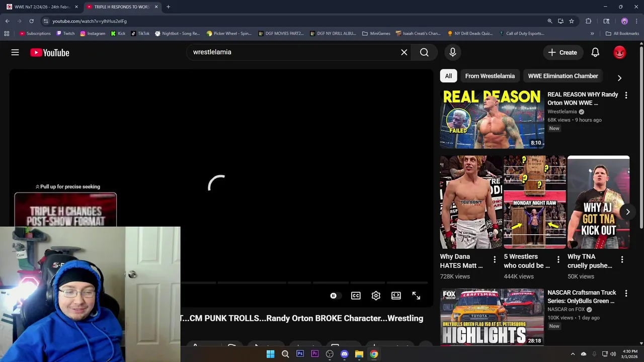The width and height of the screenshot is (644, 362).
Task: Open Why Dana HATES Matt short
Action: pyautogui.click(x=471, y=202)
